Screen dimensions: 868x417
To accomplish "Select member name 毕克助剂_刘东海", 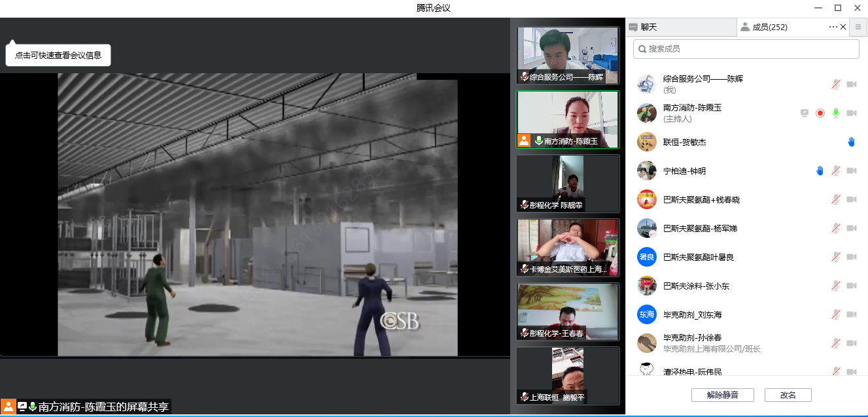I will (693, 314).
